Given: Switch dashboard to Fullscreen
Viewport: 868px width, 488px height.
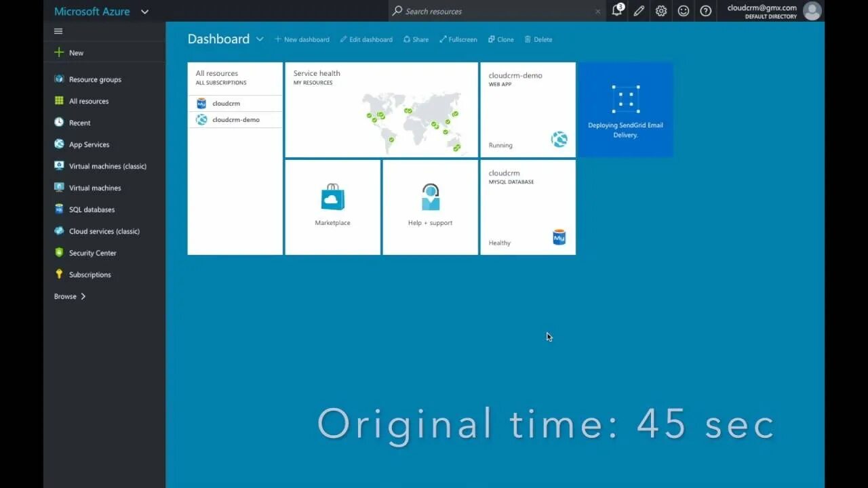Looking at the screenshot, I should point(458,39).
